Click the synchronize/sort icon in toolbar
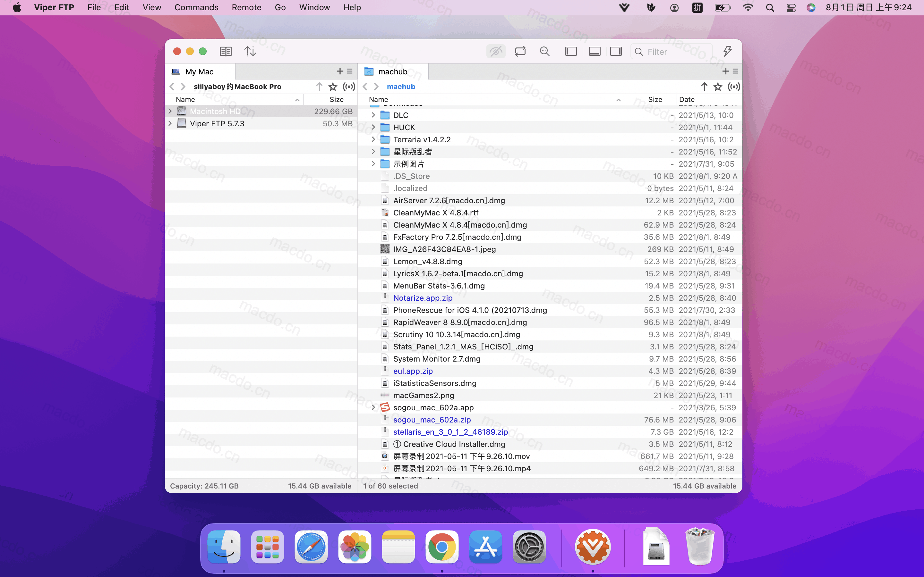The height and width of the screenshot is (577, 924). click(x=251, y=51)
